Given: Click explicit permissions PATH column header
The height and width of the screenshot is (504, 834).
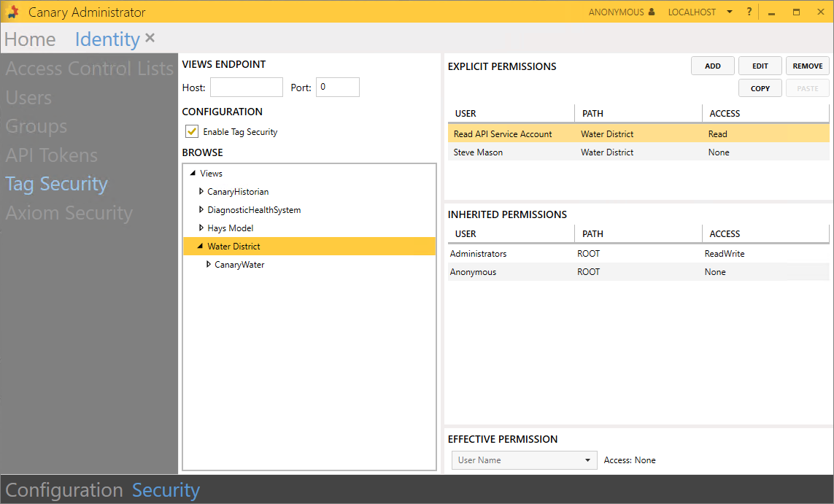Looking at the screenshot, I should click(638, 113).
